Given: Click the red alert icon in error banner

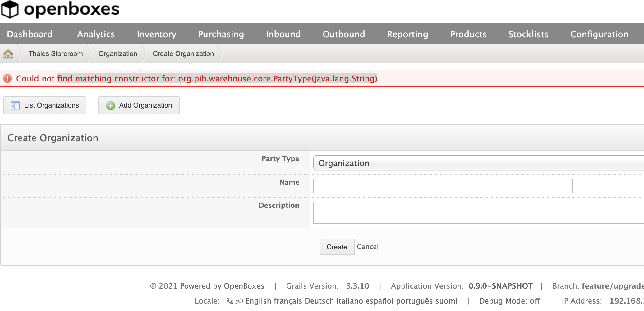Looking at the screenshot, I should tap(7, 78).
